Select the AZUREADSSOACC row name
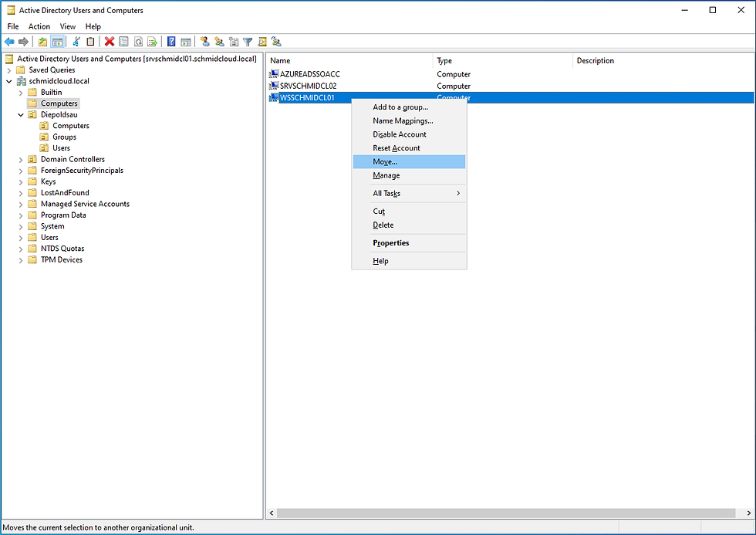756x535 pixels. (x=310, y=74)
